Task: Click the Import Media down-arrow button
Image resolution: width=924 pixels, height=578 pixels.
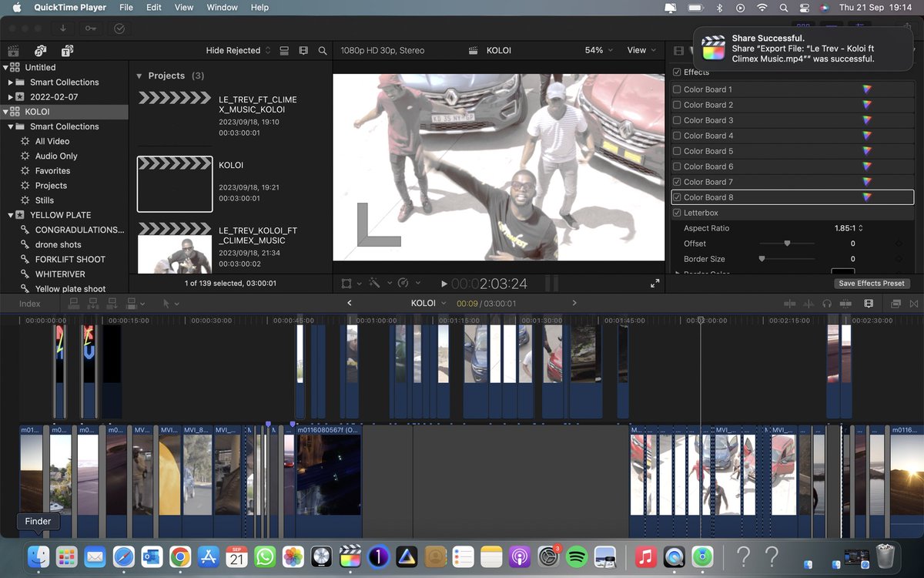Action: point(62,29)
